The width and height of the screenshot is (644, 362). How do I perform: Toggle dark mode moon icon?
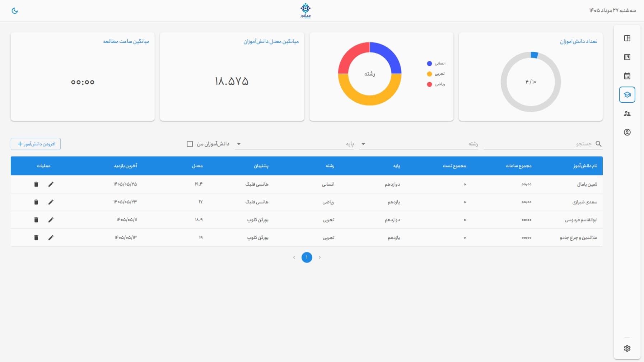pos(15,10)
